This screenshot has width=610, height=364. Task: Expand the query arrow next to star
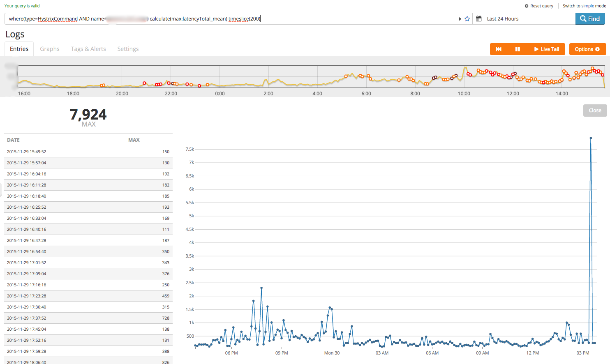pos(460,19)
